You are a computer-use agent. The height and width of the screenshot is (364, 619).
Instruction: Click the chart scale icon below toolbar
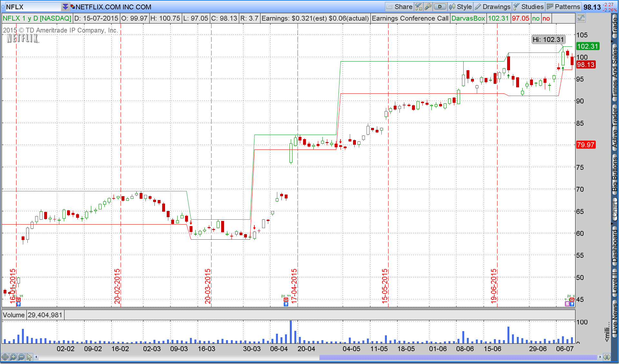tap(581, 18)
